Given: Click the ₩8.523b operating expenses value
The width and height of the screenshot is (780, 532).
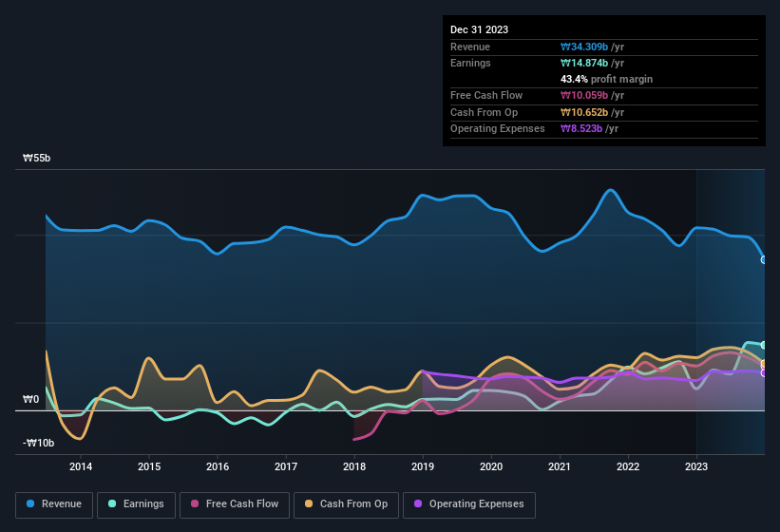Looking at the screenshot, I should click(581, 128).
